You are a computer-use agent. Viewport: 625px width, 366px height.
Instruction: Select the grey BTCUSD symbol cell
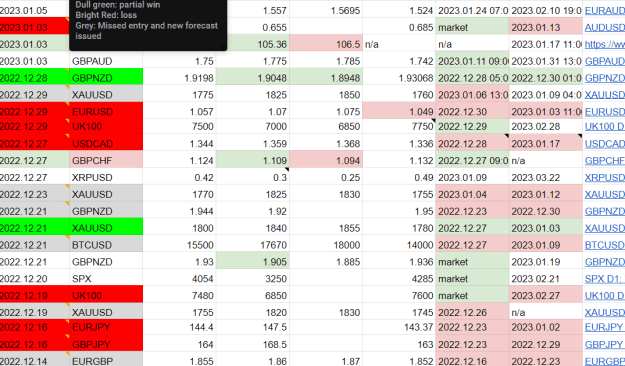point(106,244)
